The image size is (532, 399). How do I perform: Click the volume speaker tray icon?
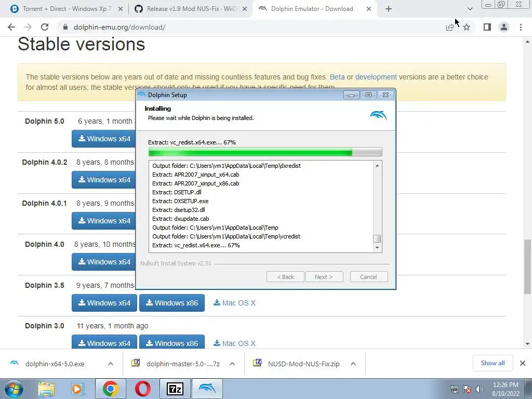(479, 389)
